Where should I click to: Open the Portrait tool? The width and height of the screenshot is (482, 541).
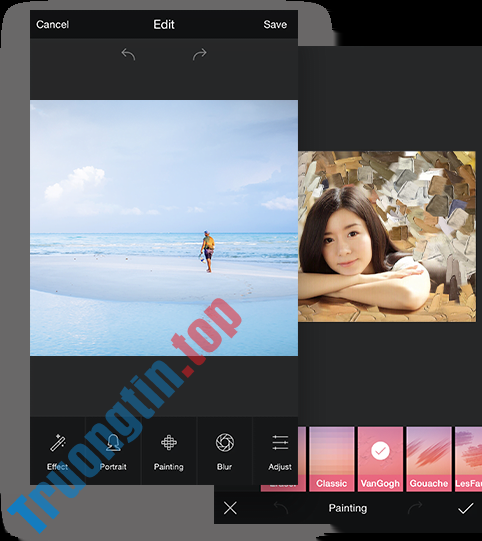click(x=113, y=452)
